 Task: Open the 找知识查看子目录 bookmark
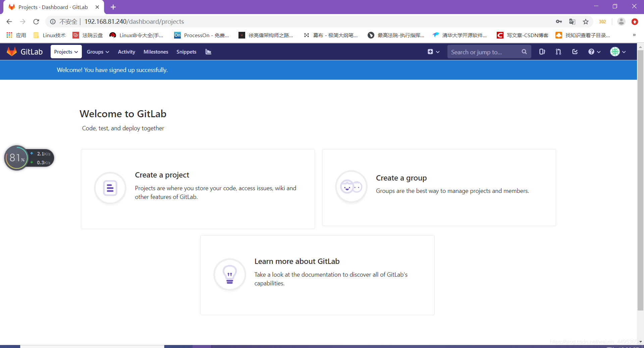(x=583, y=35)
